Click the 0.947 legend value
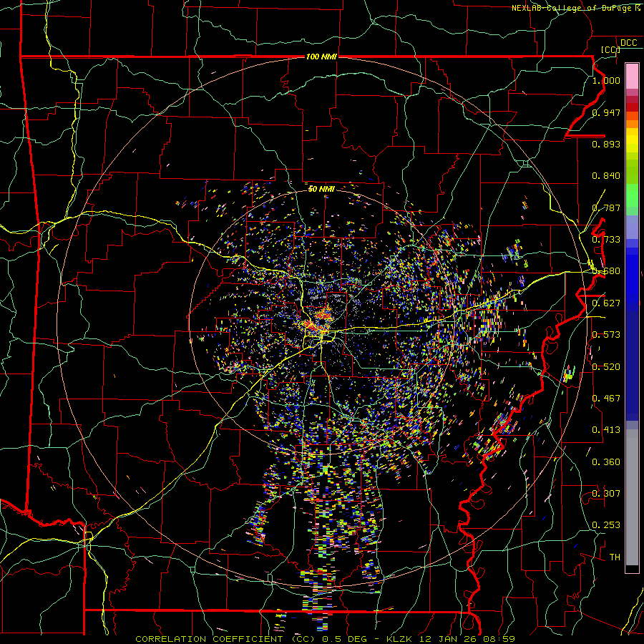Image resolution: width=644 pixels, height=644 pixels. tap(606, 112)
